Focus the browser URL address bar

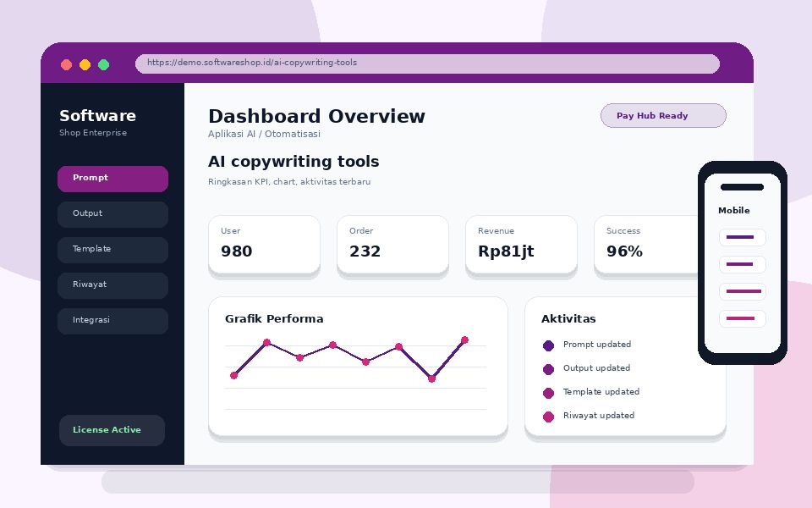427,63
